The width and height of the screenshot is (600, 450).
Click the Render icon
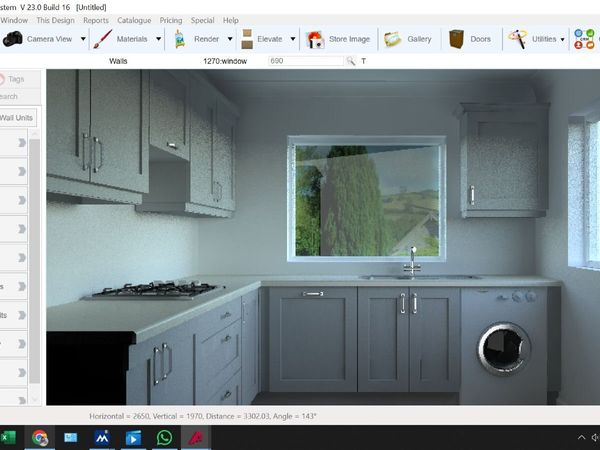180,39
